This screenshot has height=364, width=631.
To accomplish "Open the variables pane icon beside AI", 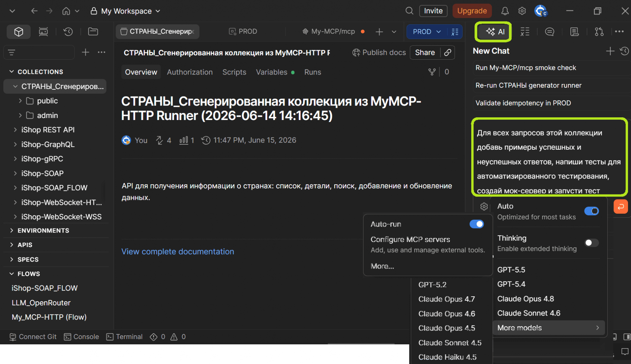I will point(525,32).
